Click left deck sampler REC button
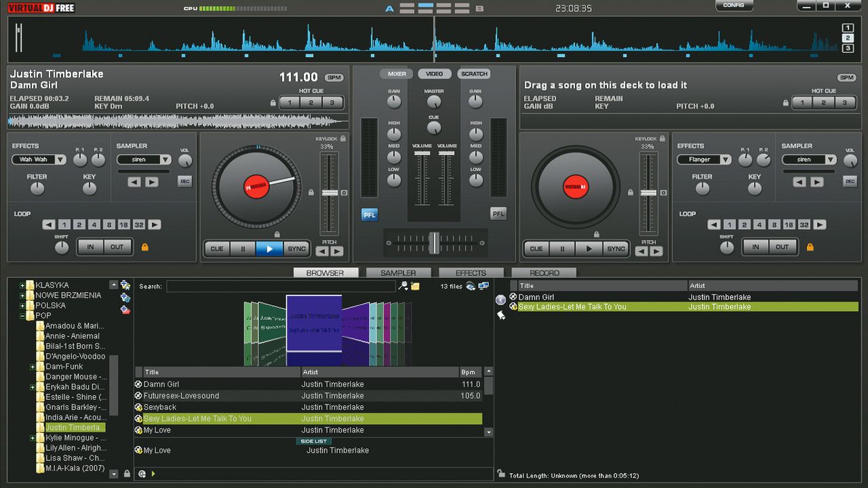This screenshot has height=488, width=868. (x=184, y=181)
